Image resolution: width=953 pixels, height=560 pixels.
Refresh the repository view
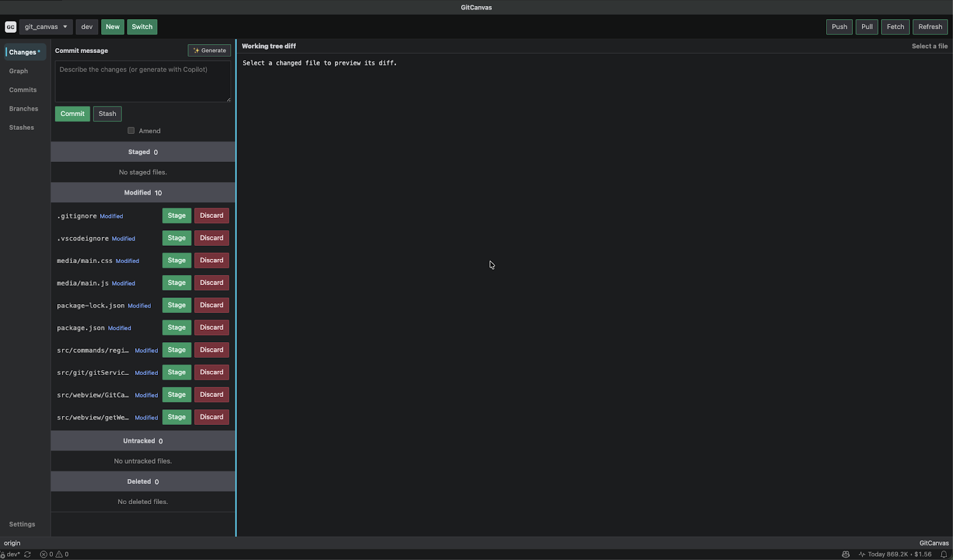(x=930, y=27)
